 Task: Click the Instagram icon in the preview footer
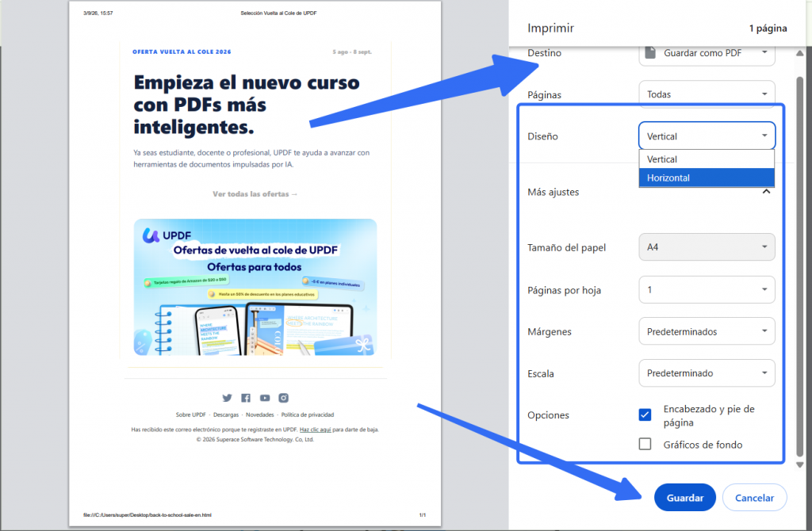(x=283, y=398)
